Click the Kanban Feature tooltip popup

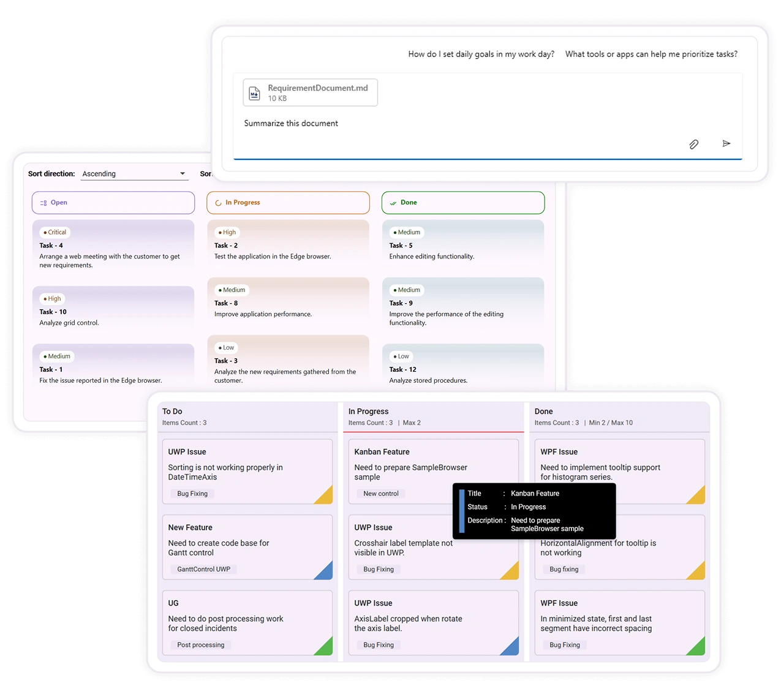(534, 511)
